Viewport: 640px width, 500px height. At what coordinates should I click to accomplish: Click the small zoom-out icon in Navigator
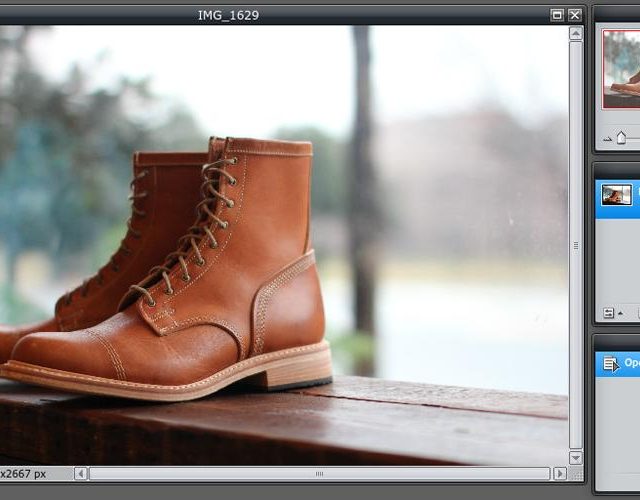608,140
